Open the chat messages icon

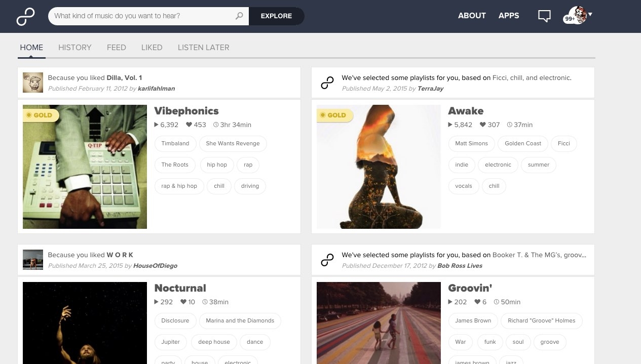pos(544,16)
